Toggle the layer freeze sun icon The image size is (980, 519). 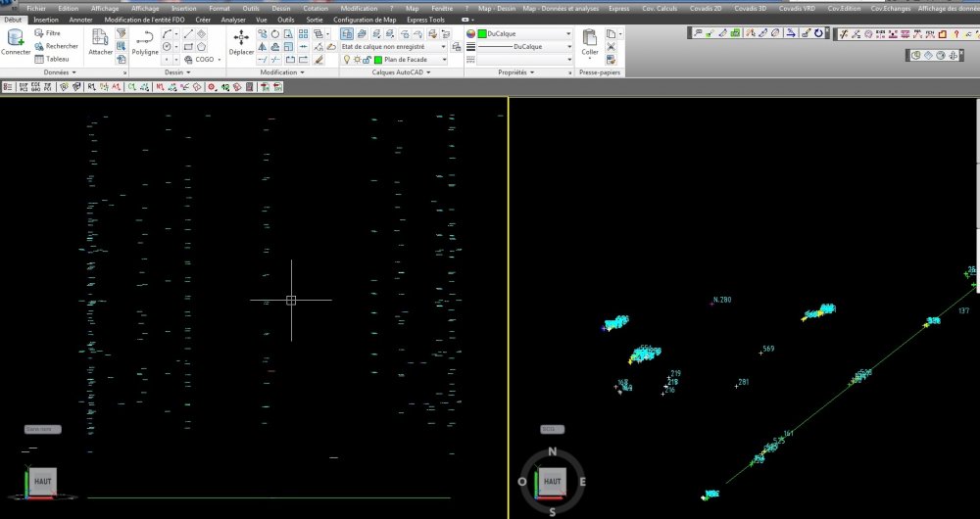pyautogui.click(x=357, y=60)
